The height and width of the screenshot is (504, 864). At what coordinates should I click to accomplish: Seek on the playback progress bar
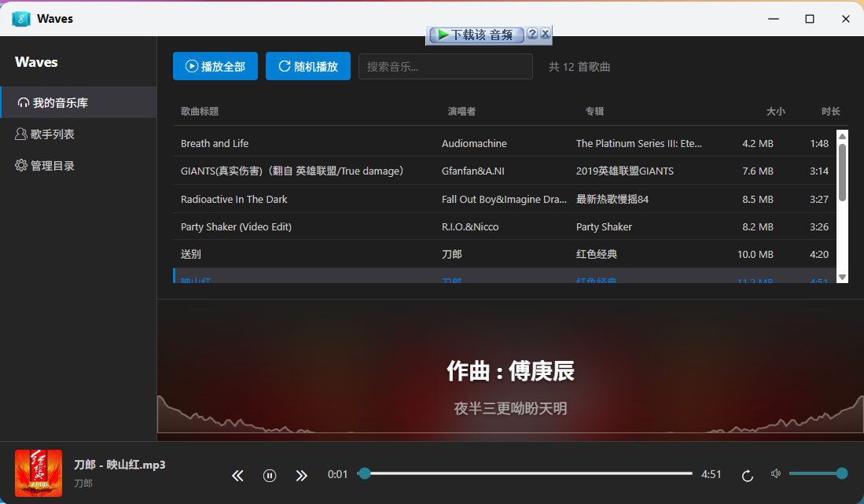click(x=525, y=473)
